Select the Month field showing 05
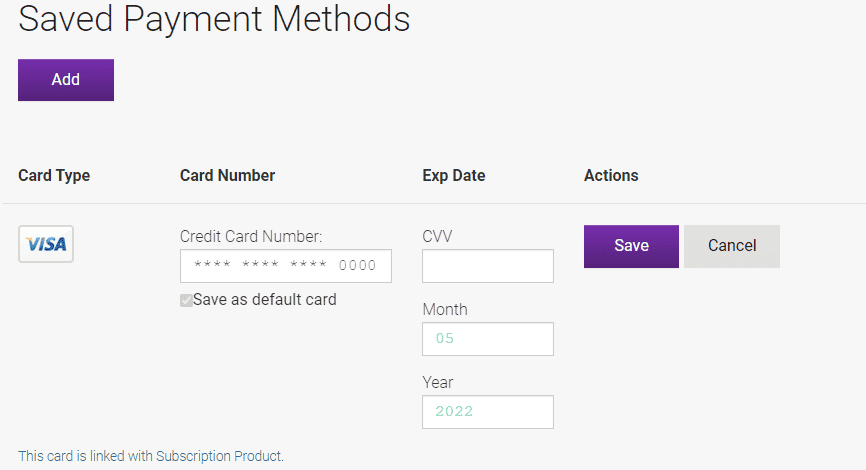The image size is (866, 470). [488, 339]
